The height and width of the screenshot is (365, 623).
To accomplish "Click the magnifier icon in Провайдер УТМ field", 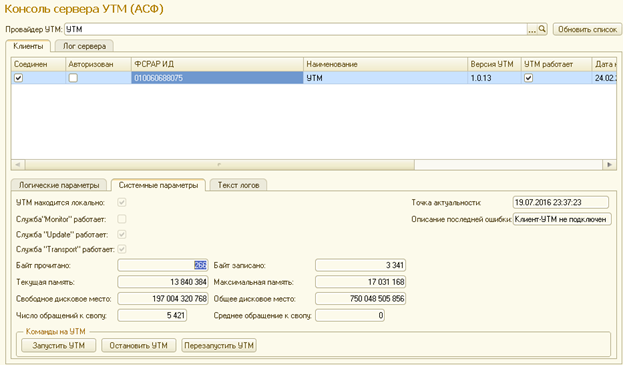I will coord(542,29).
